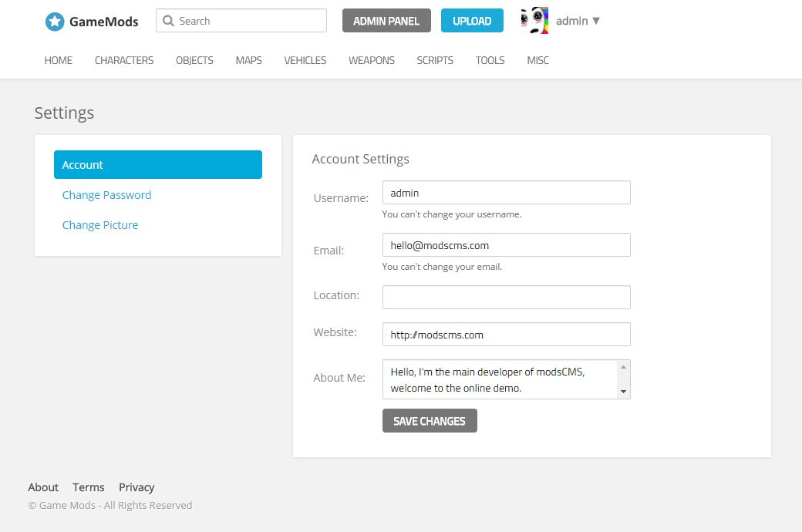Visit the Terms footer link
Image resolution: width=802 pixels, height=532 pixels.
pos(89,487)
